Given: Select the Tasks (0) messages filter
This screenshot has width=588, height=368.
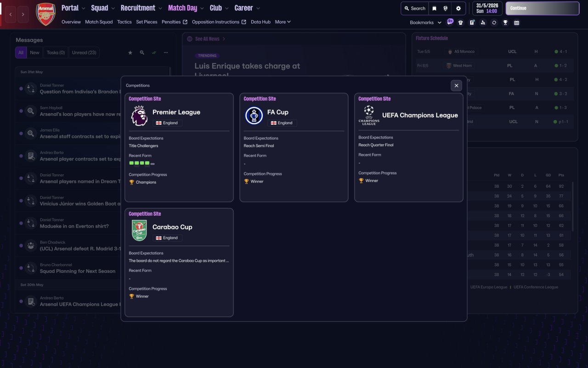Looking at the screenshot, I should (56, 52).
